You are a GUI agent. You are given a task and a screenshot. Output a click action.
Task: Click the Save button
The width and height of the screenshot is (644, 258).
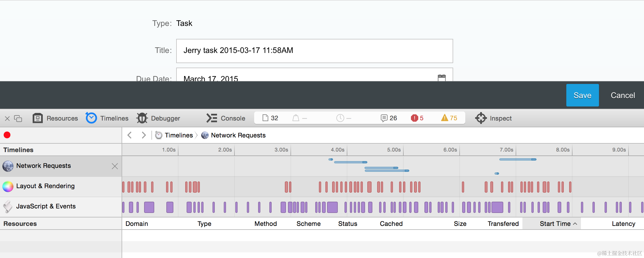click(x=582, y=95)
